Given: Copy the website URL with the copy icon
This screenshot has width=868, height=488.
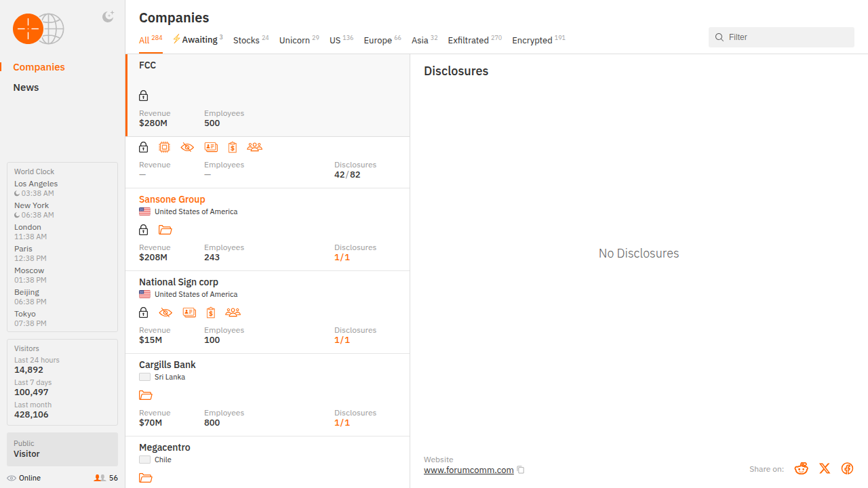Looking at the screenshot, I should pos(521,470).
